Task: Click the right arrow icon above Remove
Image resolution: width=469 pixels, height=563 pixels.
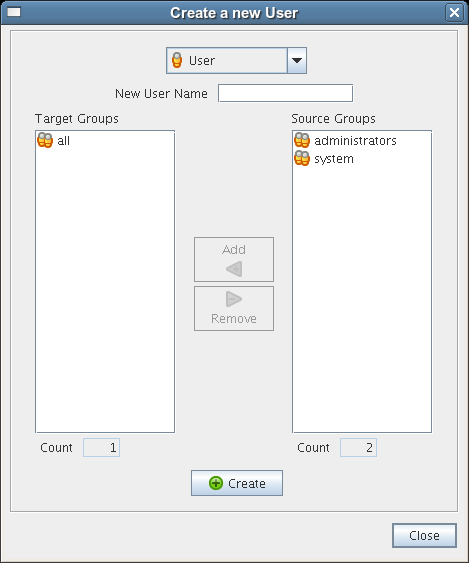Action: pyautogui.click(x=234, y=299)
